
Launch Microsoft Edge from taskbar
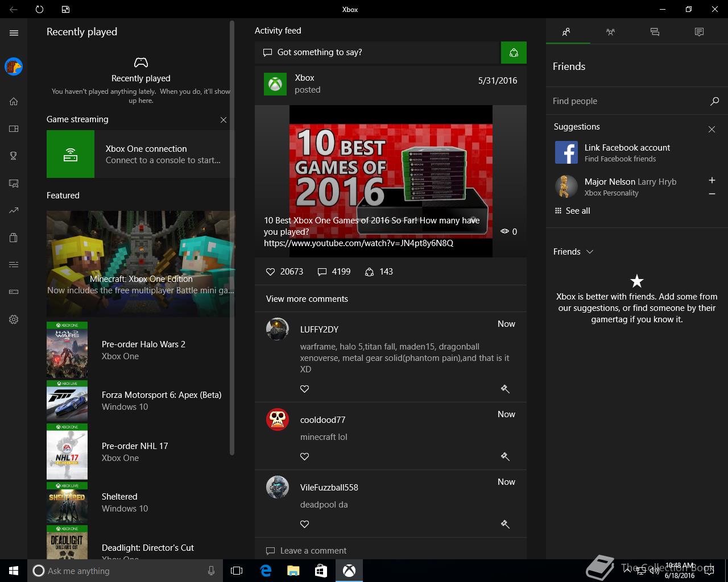pos(265,571)
